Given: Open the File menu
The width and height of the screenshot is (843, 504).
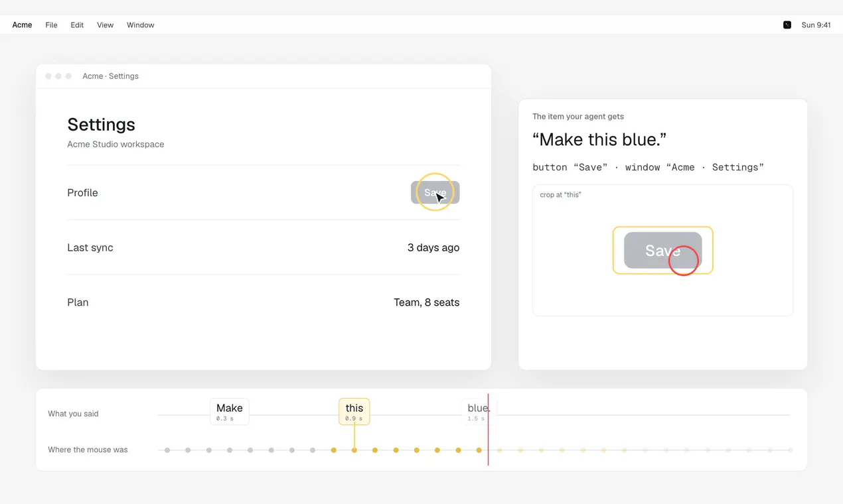Looking at the screenshot, I should [51, 25].
